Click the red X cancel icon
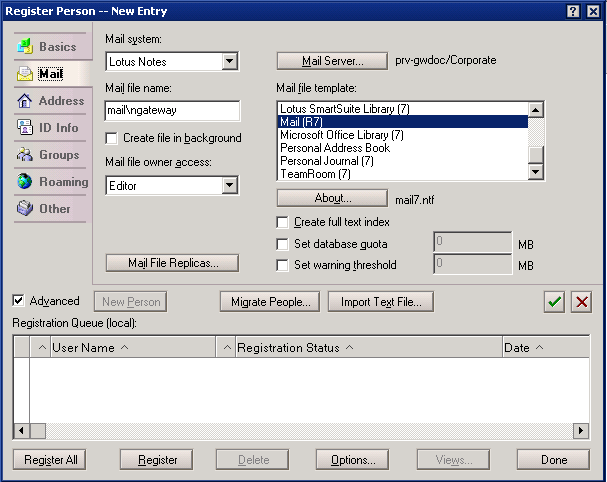The width and height of the screenshot is (607, 482). click(x=581, y=302)
